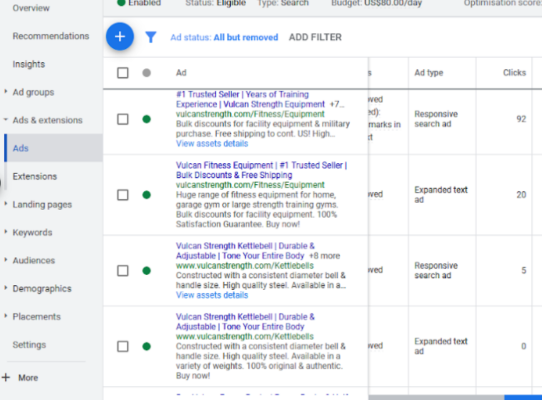The image size is (542, 400).
Task: Select checkbox for Kettlebell expanded text ad
Action: point(123,346)
